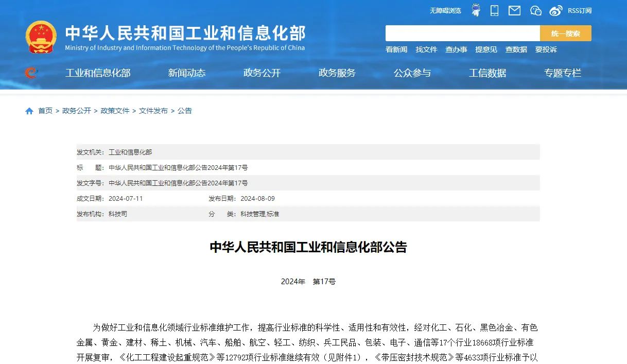
Task: Click the envelope mail icon
Action: point(514,10)
